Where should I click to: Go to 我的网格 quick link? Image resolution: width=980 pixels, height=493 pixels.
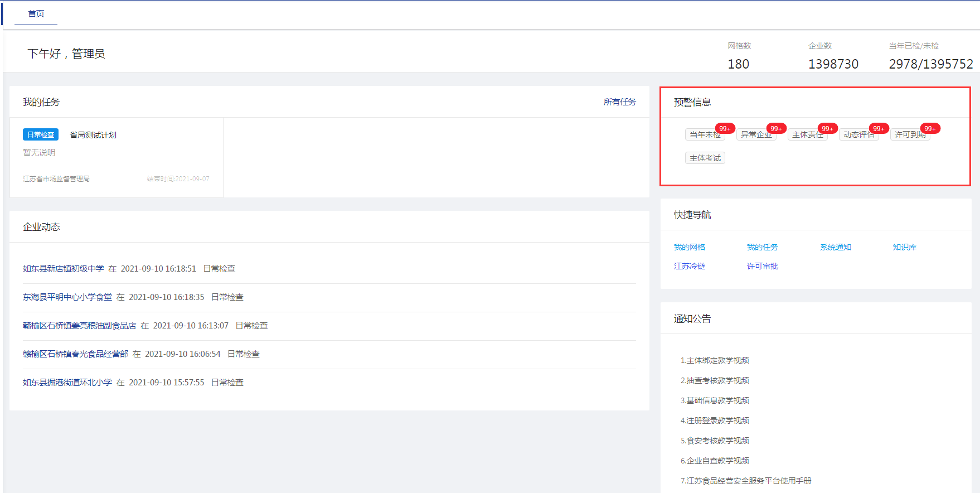pos(690,248)
